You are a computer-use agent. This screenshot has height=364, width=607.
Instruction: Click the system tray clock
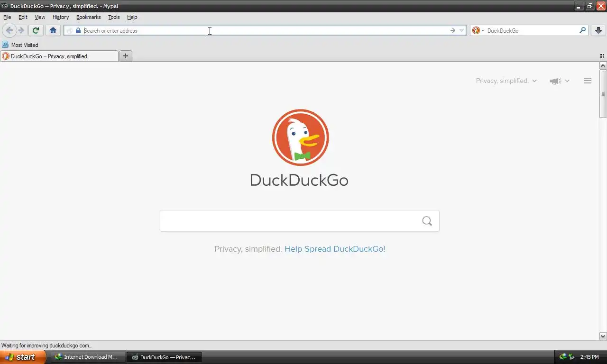[x=589, y=357]
